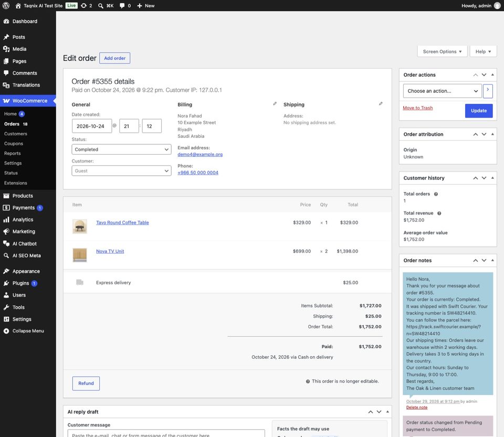Expand Screen Options panel
Image resolution: width=504 pixels, height=437 pixels.
442,51
